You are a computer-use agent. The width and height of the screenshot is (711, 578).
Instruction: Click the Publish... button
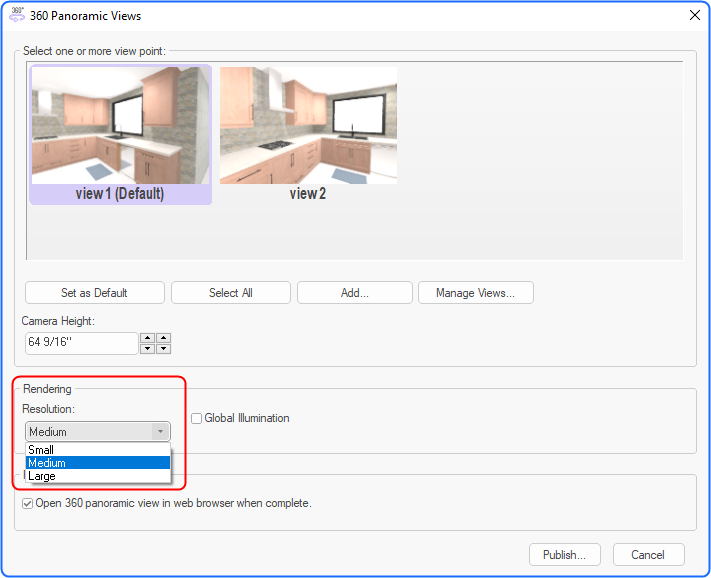click(565, 555)
